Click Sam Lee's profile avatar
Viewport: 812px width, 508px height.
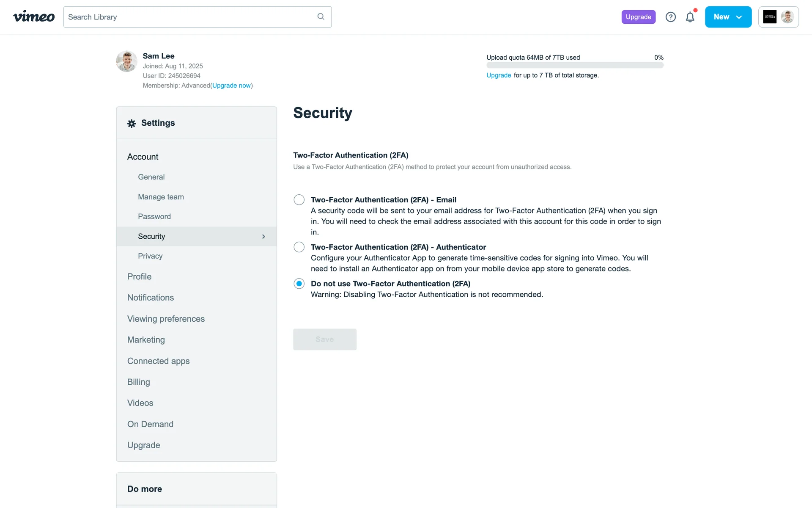tap(126, 61)
